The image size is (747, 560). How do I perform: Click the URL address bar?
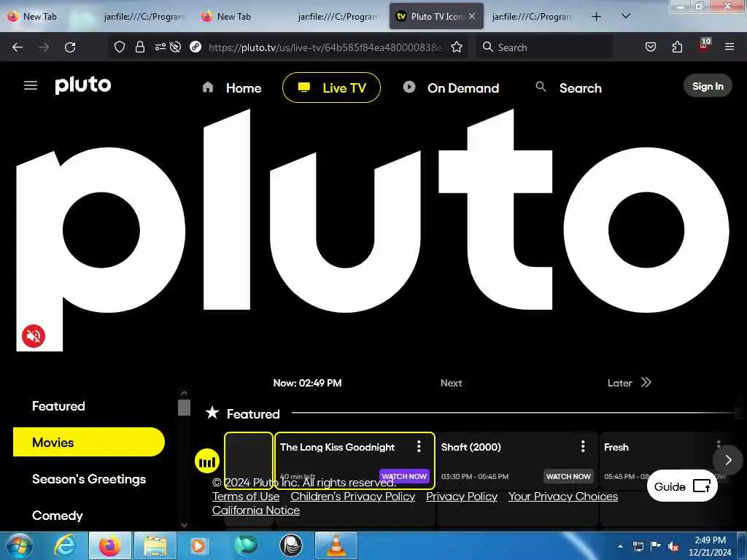[x=325, y=47]
